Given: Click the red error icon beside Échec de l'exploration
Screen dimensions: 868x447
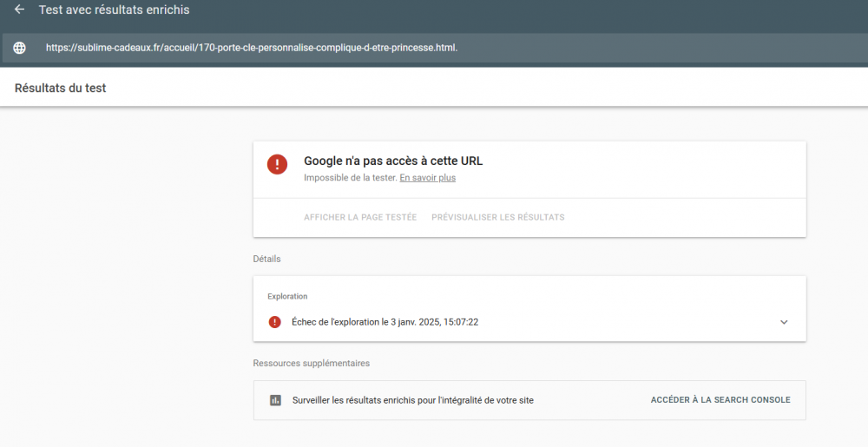Looking at the screenshot, I should 275,322.
